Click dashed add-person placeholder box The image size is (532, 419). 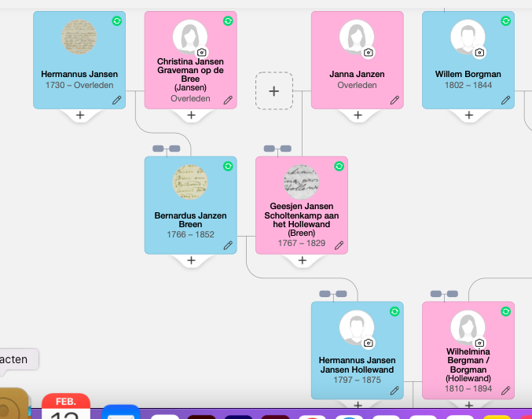[274, 91]
